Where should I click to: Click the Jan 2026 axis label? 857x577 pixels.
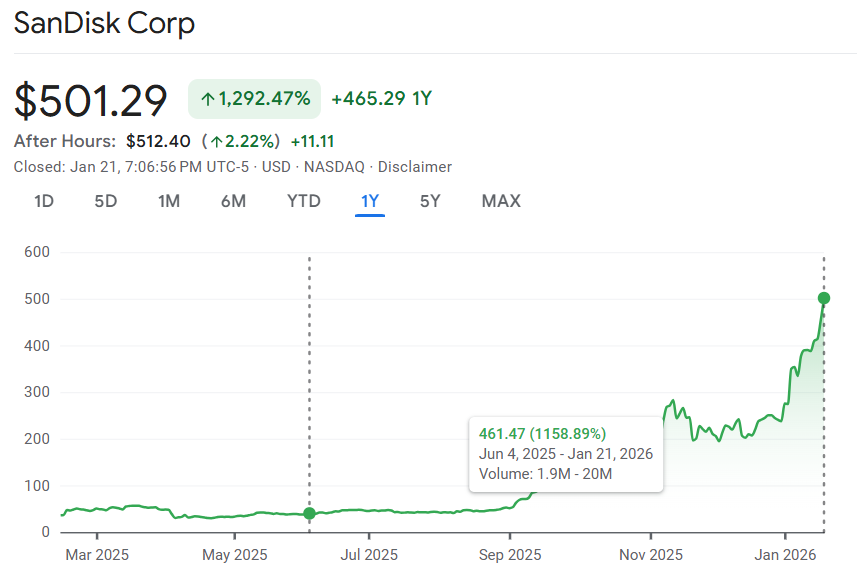(x=785, y=555)
